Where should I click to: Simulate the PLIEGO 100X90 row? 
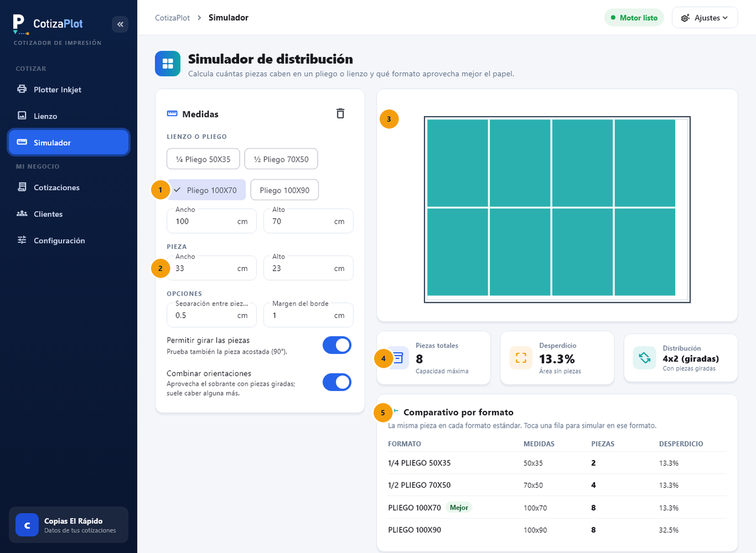pyautogui.click(x=557, y=530)
